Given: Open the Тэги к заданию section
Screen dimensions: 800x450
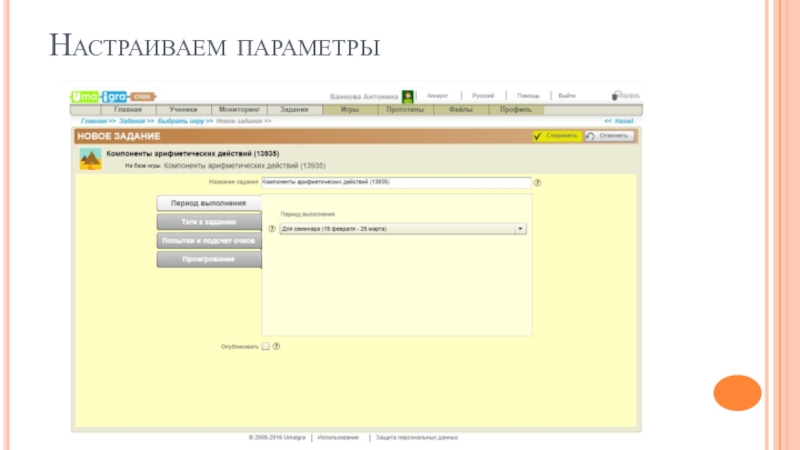Looking at the screenshot, I should coord(208,221).
